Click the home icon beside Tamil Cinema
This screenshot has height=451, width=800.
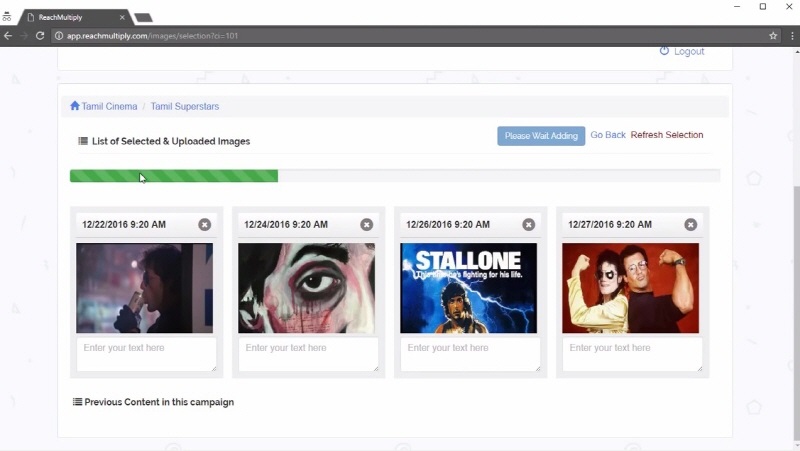tap(75, 106)
